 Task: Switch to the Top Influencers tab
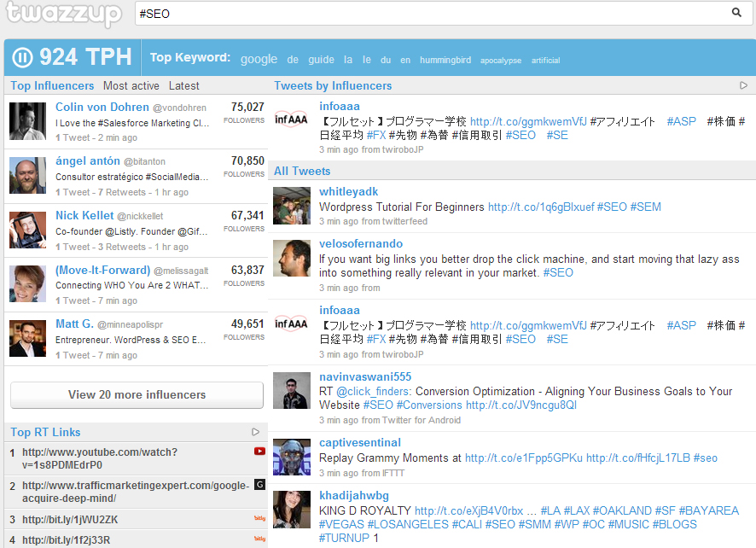point(52,85)
